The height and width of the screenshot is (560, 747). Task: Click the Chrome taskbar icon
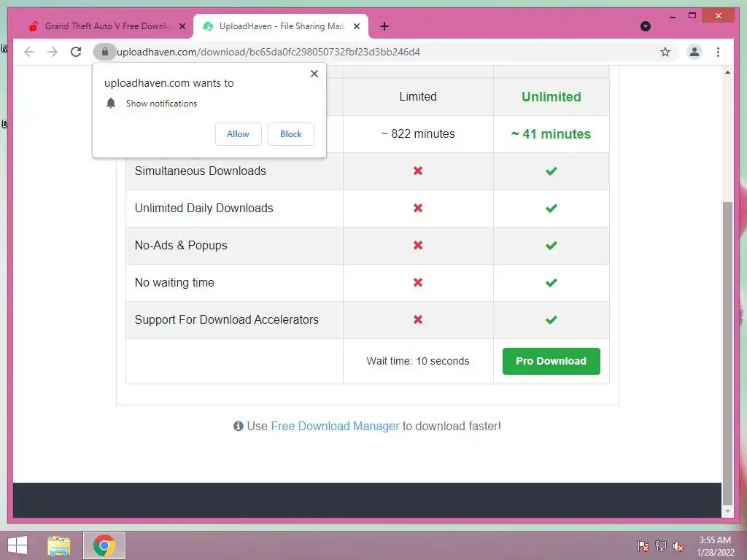coord(104,545)
